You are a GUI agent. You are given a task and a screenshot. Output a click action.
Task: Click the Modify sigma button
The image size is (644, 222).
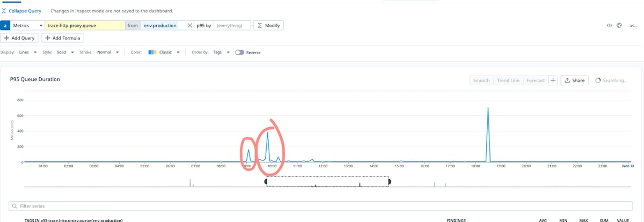pyautogui.click(x=268, y=25)
